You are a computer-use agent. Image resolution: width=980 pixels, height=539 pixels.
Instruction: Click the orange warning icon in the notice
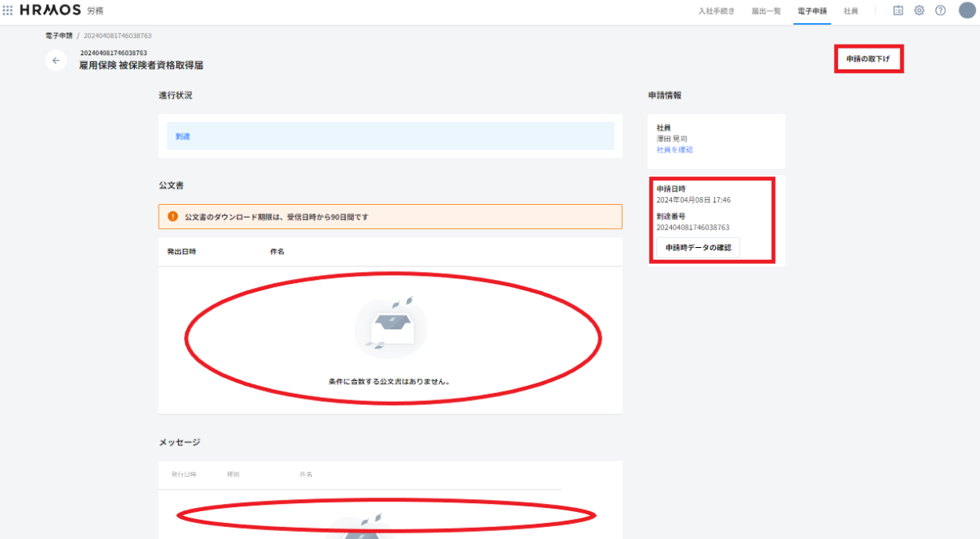click(x=173, y=217)
